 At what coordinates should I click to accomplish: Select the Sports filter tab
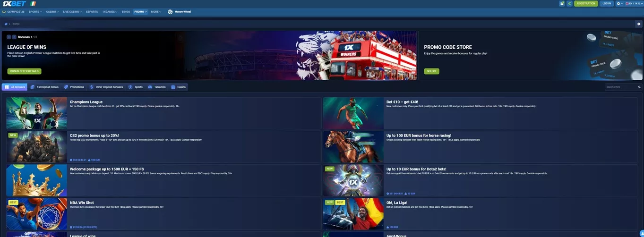[136, 87]
